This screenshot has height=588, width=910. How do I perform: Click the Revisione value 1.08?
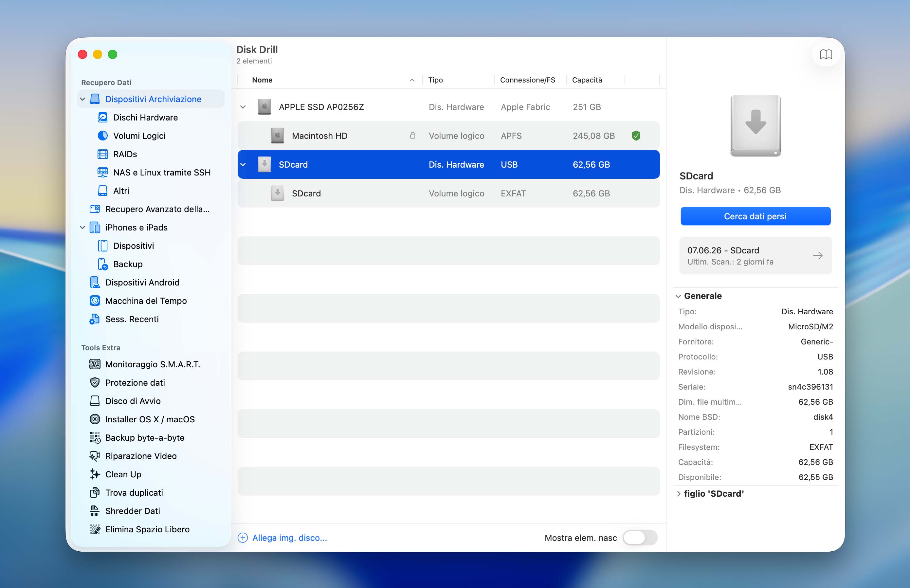[x=825, y=372]
